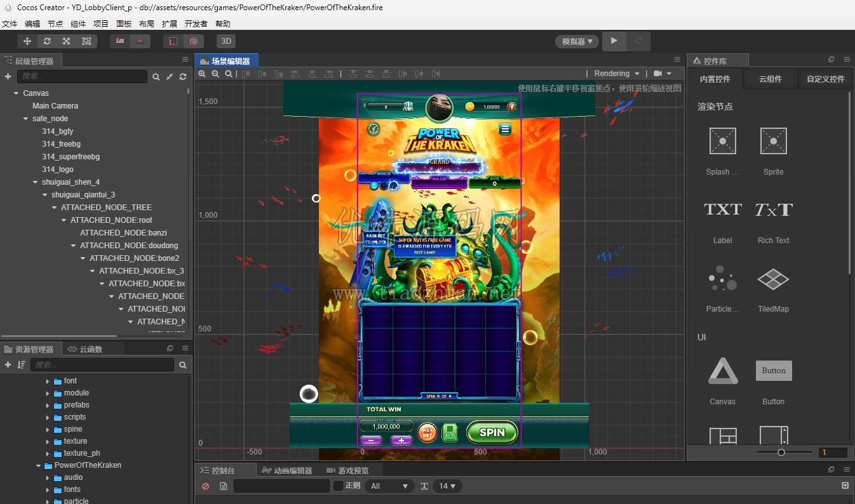The image size is (855, 504).
Task: Zoom out the scene editor
Action: (x=215, y=74)
